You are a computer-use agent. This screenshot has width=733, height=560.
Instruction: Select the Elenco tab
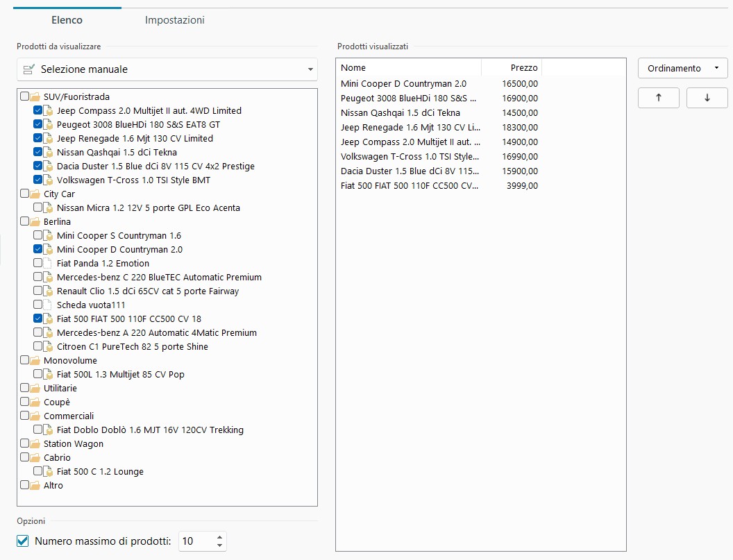(x=67, y=20)
